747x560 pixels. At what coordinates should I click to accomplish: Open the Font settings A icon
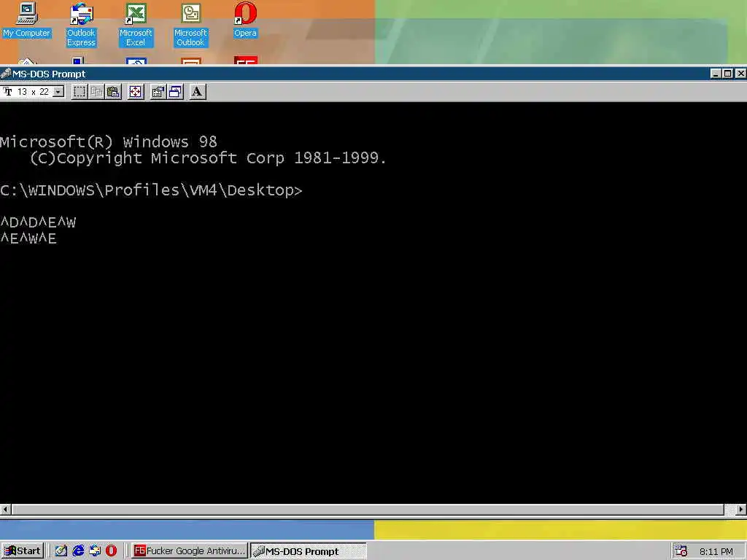pyautogui.click(x=197, y=91)
